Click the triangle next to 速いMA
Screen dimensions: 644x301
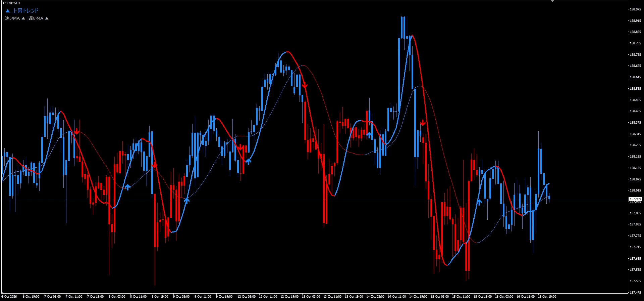tap(23, 18)
